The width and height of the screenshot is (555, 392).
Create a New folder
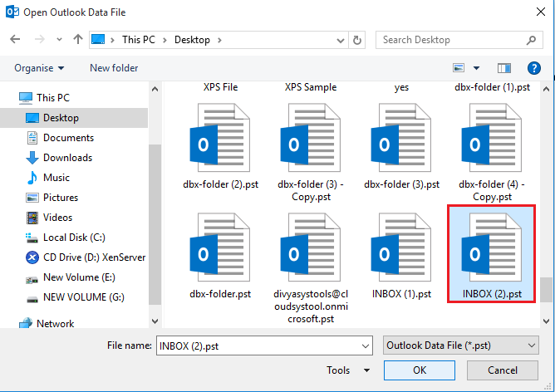(x=114, y=68)
